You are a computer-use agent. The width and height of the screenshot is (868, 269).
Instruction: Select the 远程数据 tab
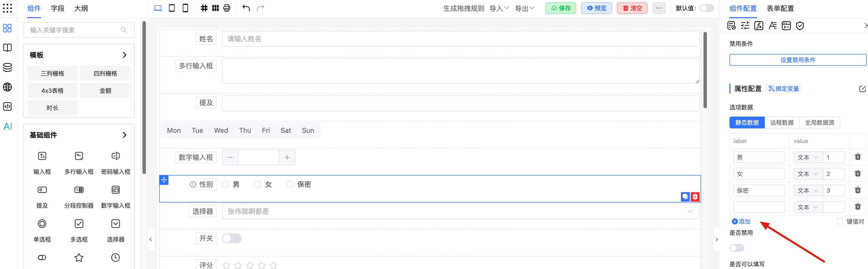click(782, 123)
